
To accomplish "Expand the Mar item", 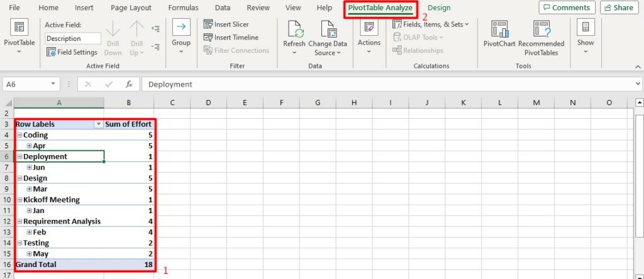I will (29, 189).
